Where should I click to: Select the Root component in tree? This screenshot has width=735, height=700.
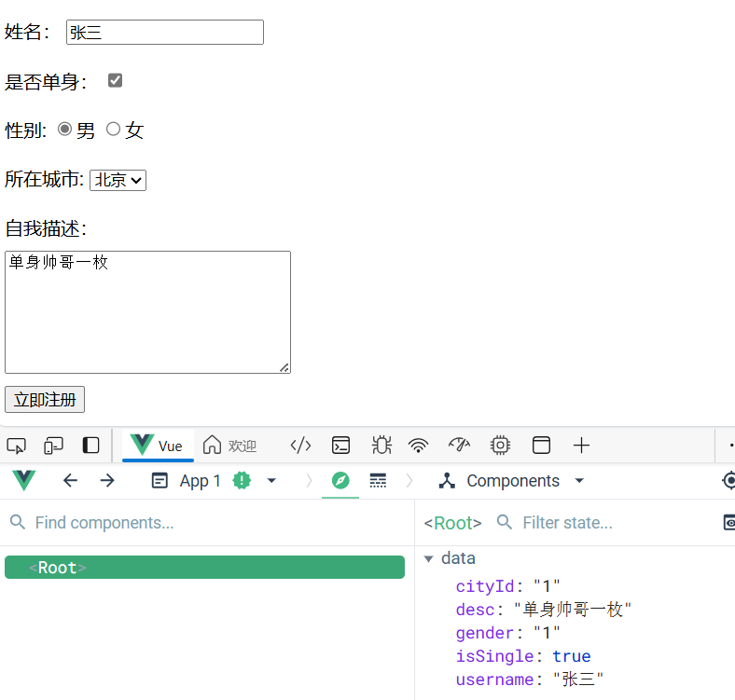tap(204, 568)
